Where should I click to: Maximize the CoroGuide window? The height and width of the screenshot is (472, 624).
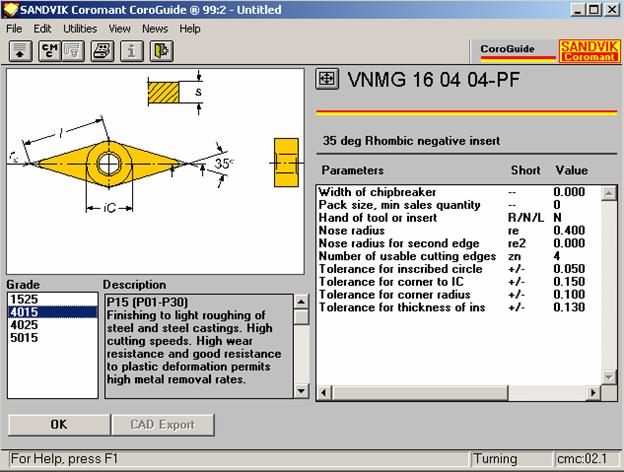pyautogui.click(x=593, y=10)
